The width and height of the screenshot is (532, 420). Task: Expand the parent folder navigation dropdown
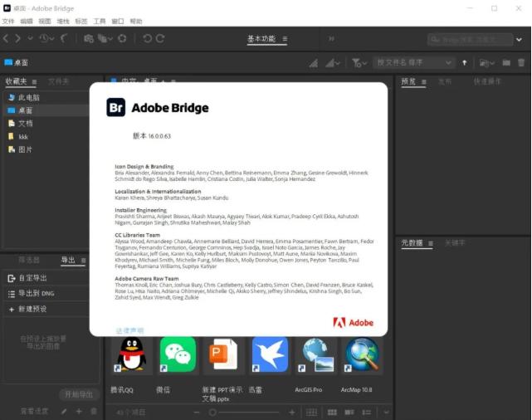pos(30,37)
